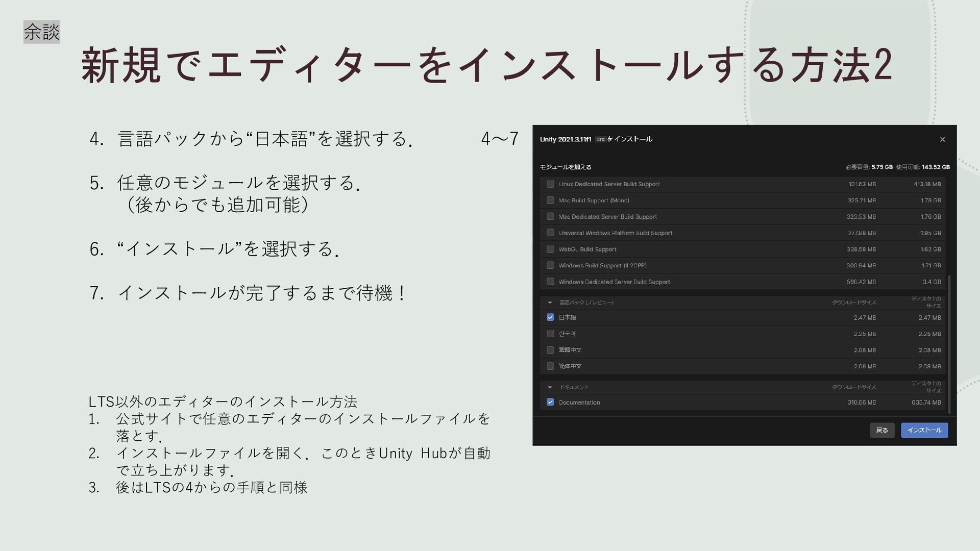Click the LTS badge beside Unity version
The width and height of the screenshot is (980, 551).
pos(600,139)
